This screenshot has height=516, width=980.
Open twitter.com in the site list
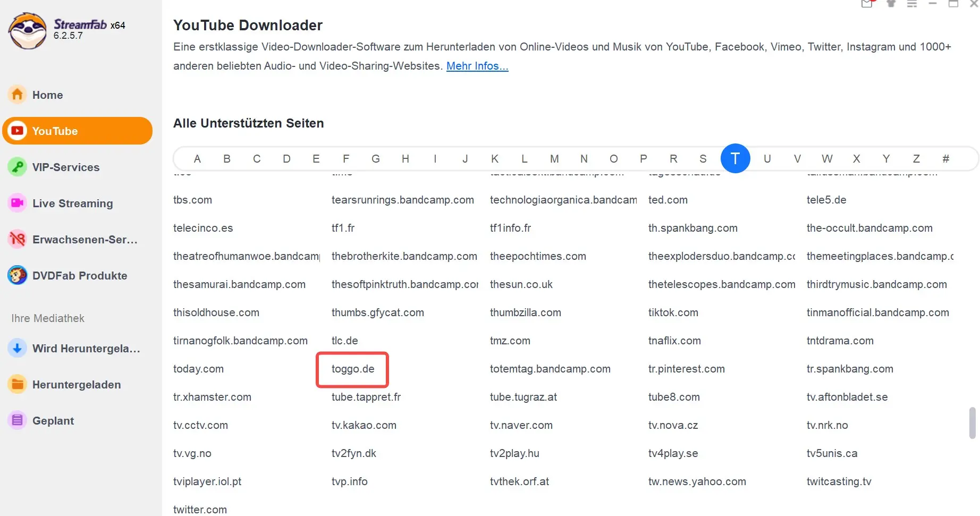200,510
